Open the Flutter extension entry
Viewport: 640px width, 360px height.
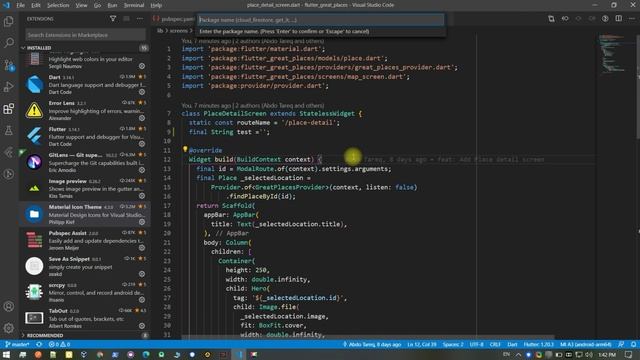click(x=85, y=136)
